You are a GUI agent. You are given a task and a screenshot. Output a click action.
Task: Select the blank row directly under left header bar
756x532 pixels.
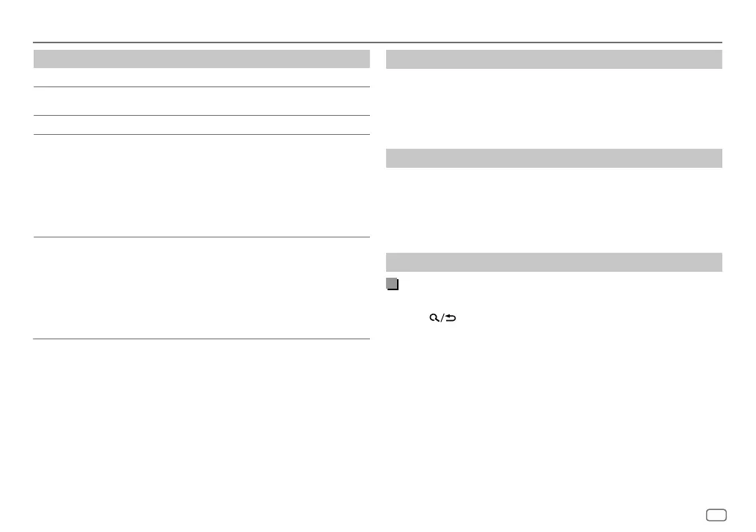(x=201, y=77)
